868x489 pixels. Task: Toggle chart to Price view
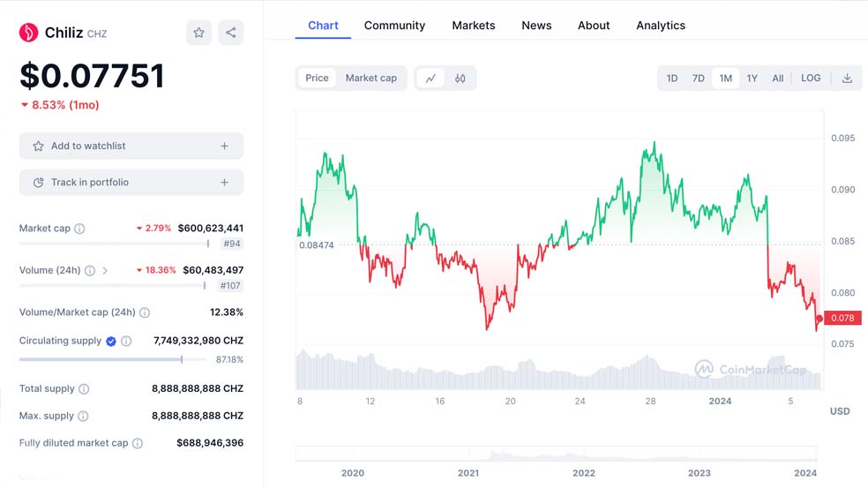pyautogui.click(x=317, y=78)
